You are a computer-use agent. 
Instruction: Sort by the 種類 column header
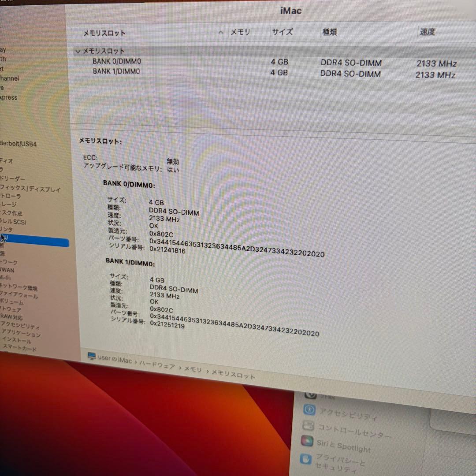[329, 32]
